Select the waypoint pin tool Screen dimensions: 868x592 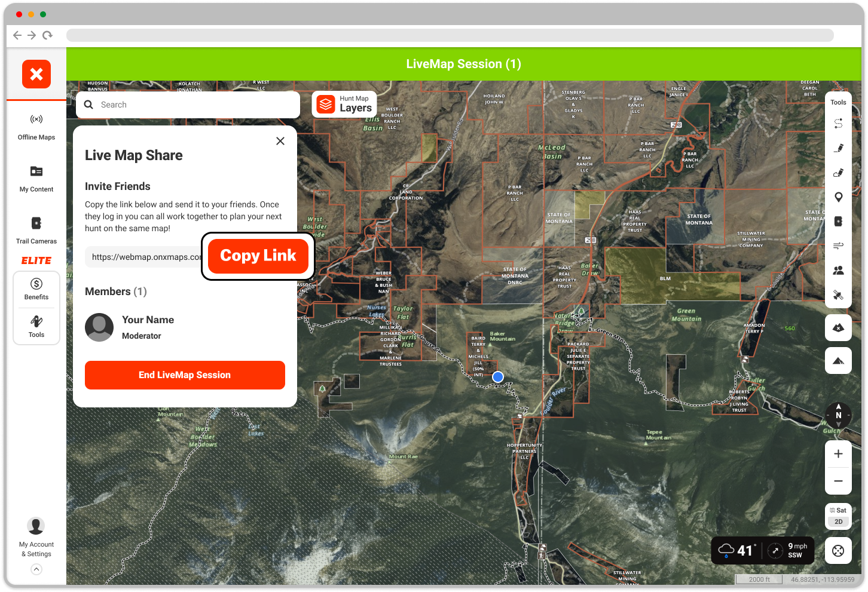pos(838,197)
